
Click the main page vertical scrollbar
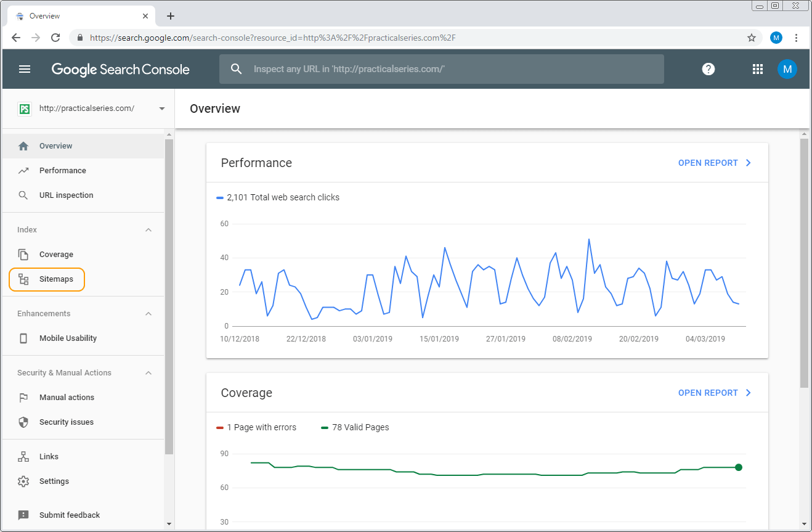pyautogui.click(x=804, y=263)
